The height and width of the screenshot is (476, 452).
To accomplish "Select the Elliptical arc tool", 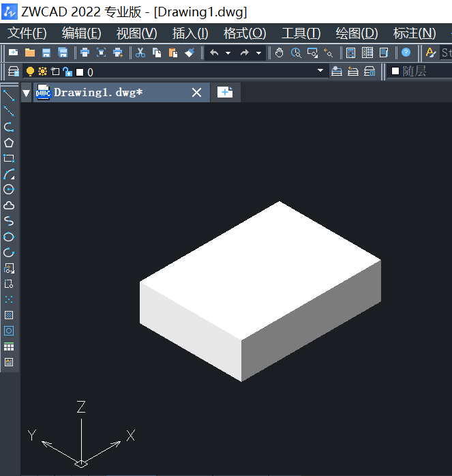I will 9,252.
